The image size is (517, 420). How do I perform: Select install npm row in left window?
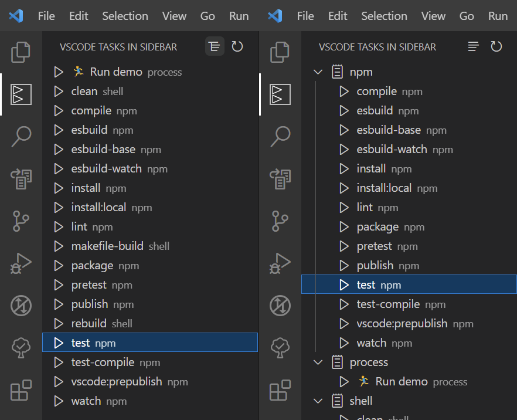pos(150,188)
